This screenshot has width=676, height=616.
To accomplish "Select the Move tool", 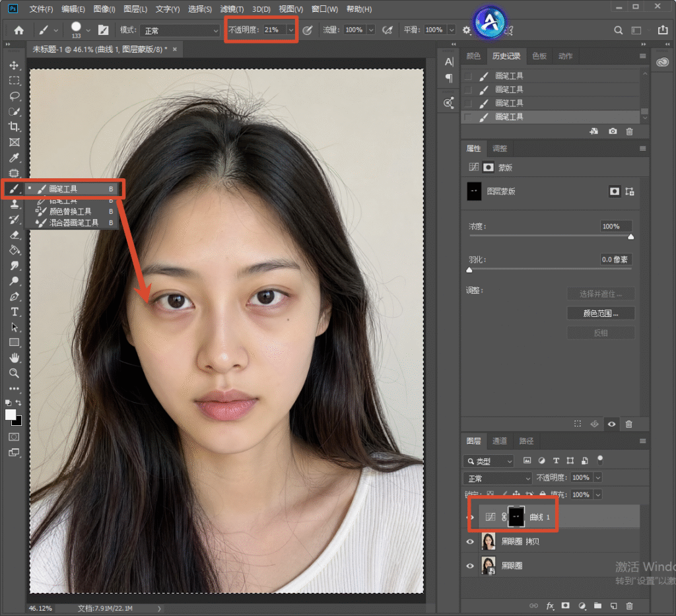I will pos(14,65).
